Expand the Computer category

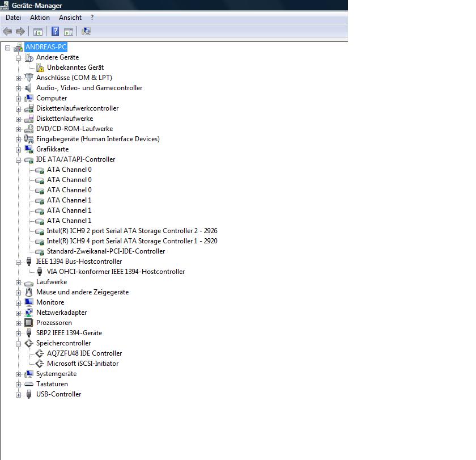[19, 99]
